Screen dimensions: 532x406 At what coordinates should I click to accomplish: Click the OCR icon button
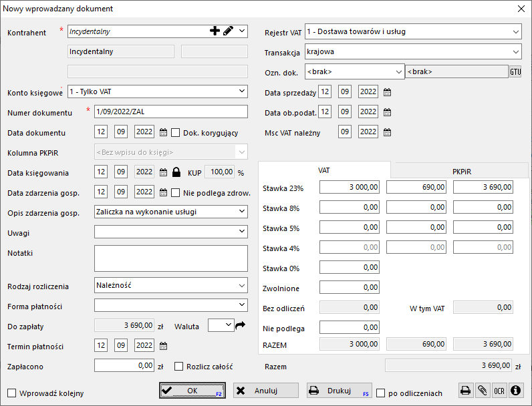[499, 391]
